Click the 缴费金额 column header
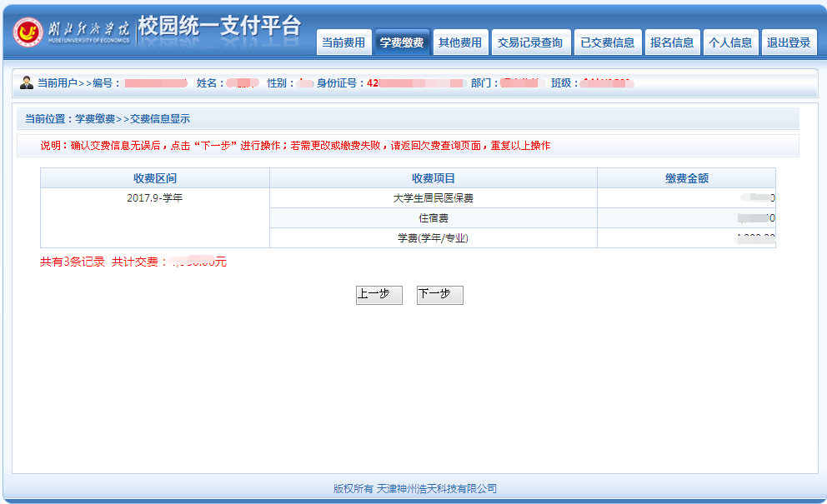This screenshot has height=504, width=827. (x=687, y=178)
